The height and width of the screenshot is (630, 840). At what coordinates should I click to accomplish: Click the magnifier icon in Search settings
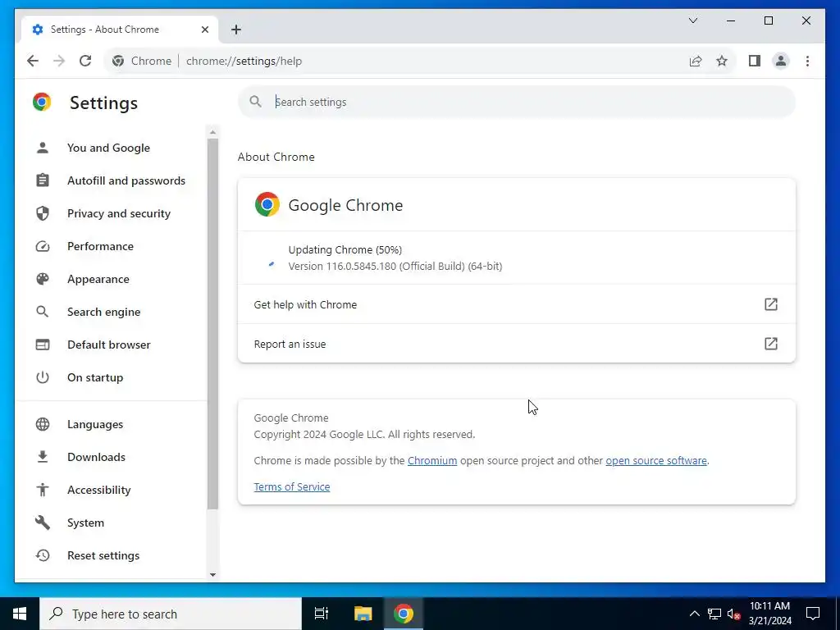tap(256, 102)
